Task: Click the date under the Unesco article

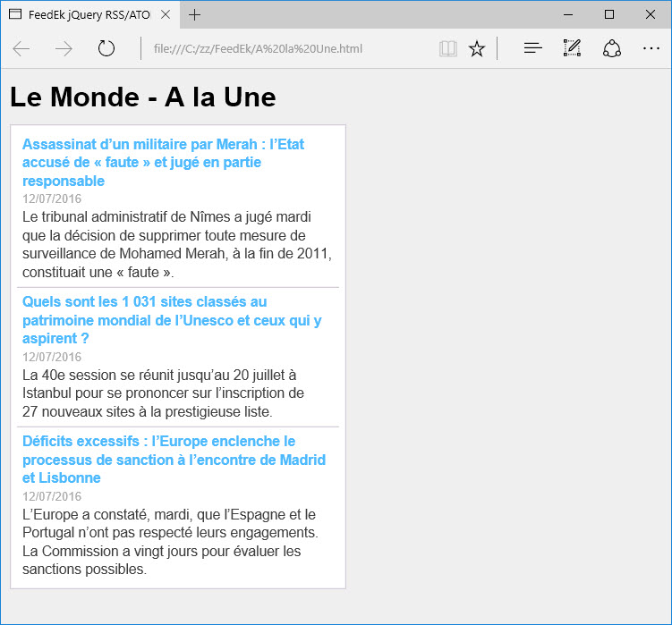Action: point(52,357)
